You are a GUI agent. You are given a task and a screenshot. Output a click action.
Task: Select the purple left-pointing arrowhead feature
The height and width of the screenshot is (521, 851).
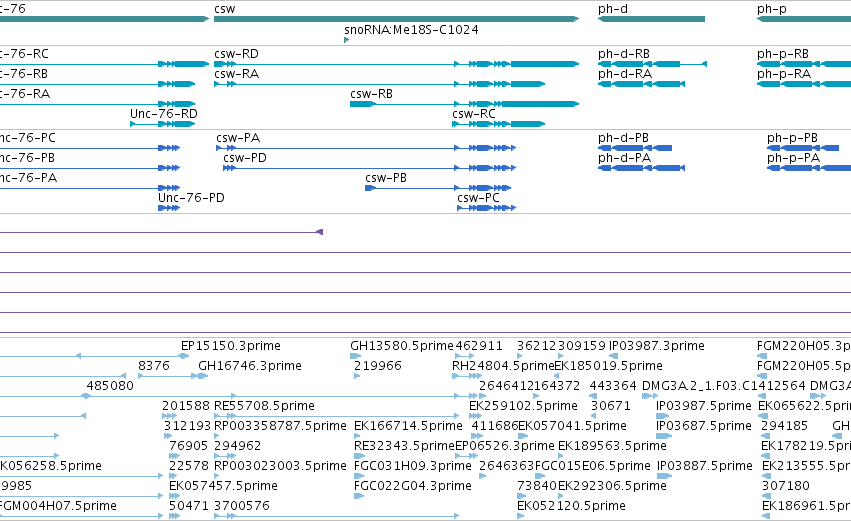click(320, 232)
